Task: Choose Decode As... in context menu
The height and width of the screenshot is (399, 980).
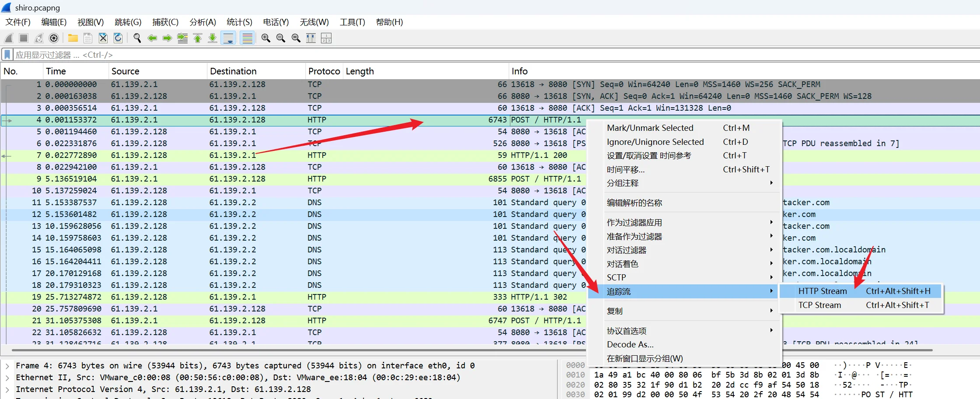Action: point(630,344)
